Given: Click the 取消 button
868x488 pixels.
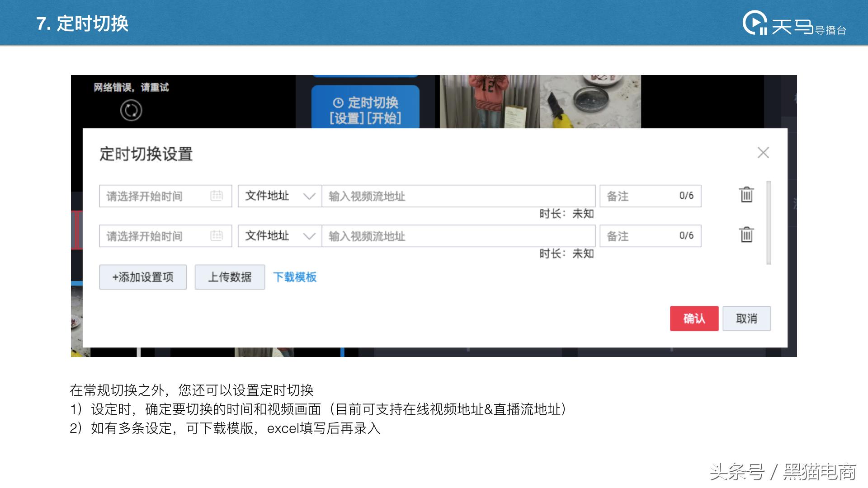Looking at the screenshot, I should [x=747, y=318].
